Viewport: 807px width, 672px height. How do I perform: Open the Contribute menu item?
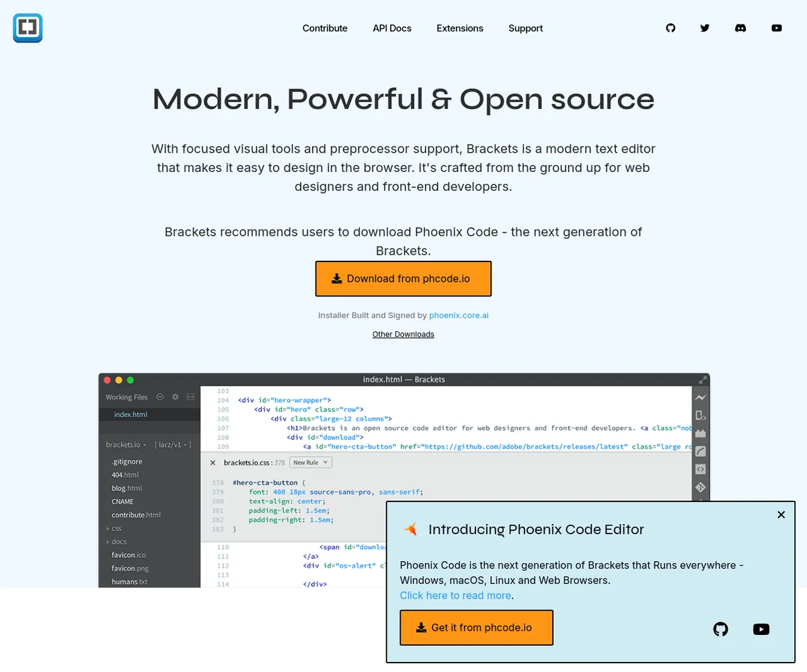click(x=325, y=28)
